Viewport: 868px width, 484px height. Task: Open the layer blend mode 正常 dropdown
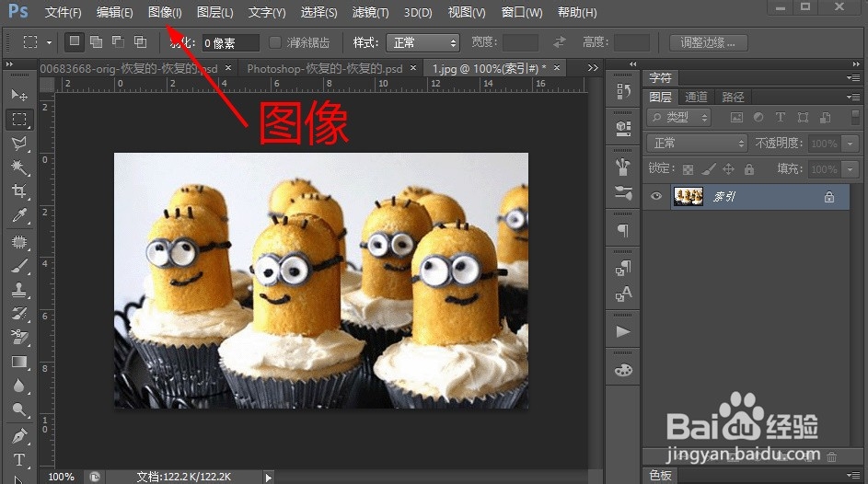(697, 144)
